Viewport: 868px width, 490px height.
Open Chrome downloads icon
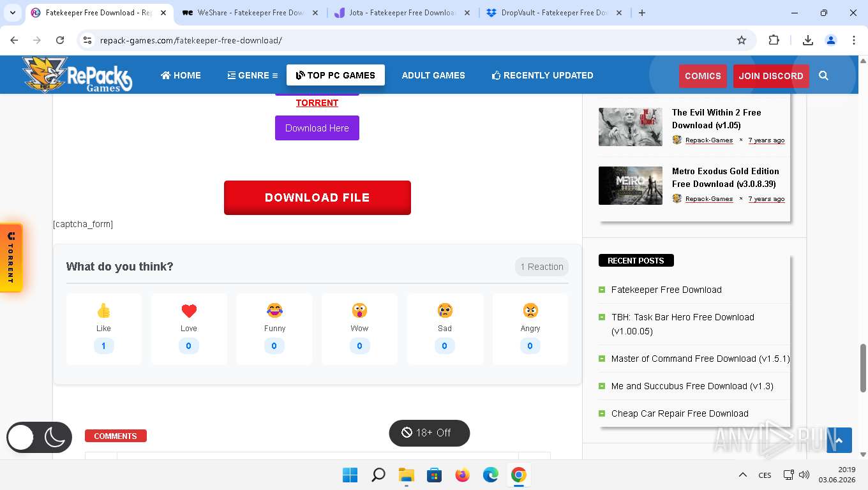click(x=807, y=40)
